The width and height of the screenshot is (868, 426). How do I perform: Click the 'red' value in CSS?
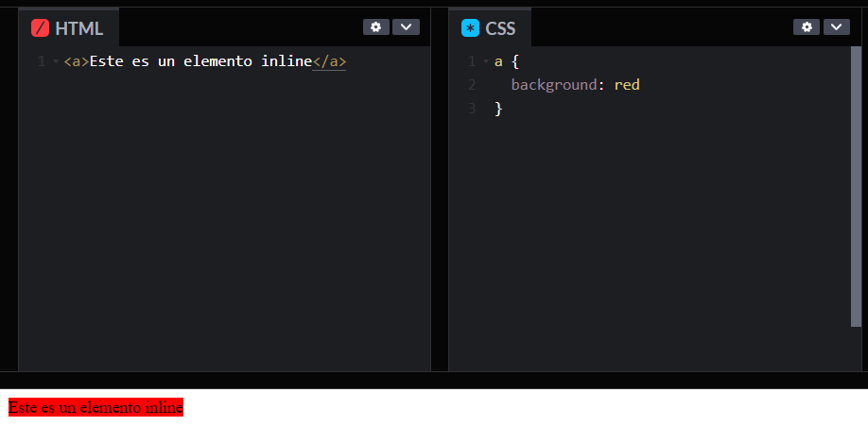click(x=627, y=85)
